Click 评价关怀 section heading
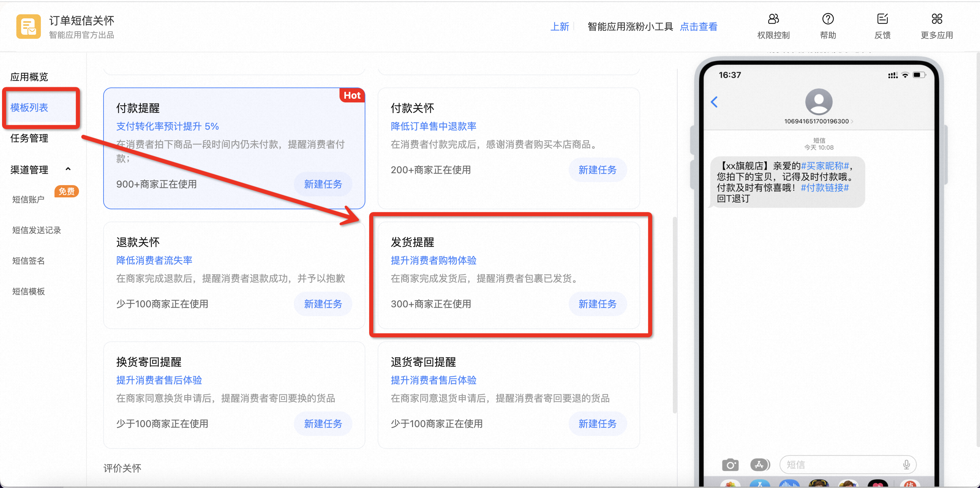This screenshot has height=488, width=980. click(122, 468)
